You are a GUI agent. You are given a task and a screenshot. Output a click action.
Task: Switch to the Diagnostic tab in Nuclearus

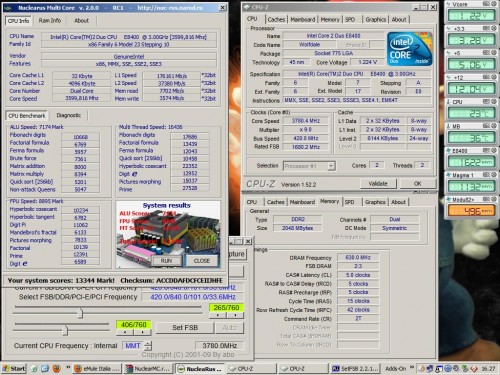(68, 115)
